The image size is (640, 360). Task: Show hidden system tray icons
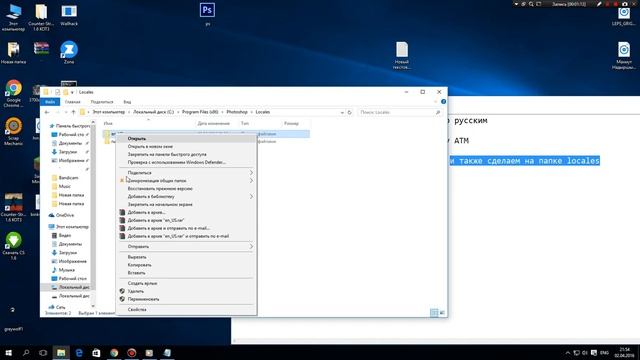[x=567, y=353]
